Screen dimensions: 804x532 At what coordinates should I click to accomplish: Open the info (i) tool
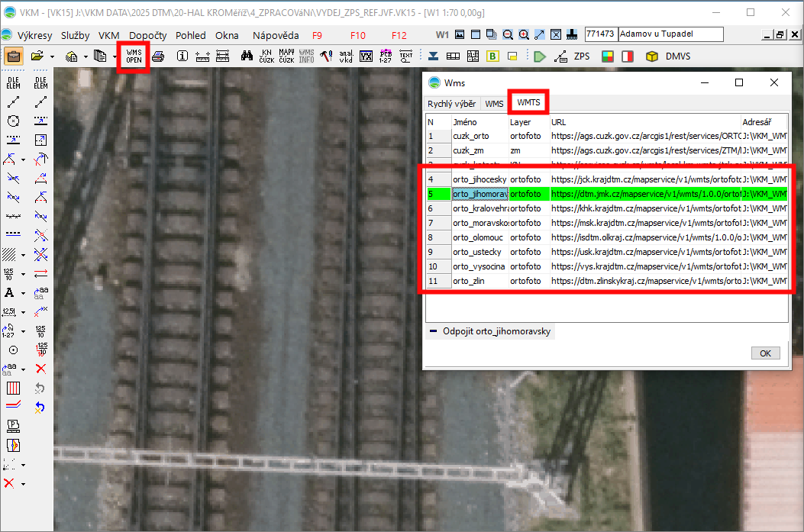[x=182, y=56]
